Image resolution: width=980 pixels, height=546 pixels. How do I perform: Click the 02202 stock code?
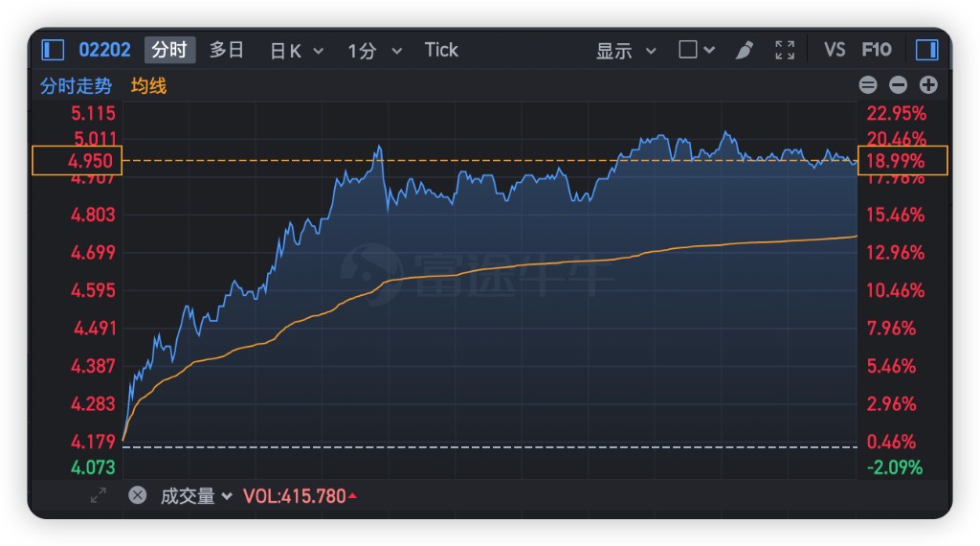click(104, 50)
